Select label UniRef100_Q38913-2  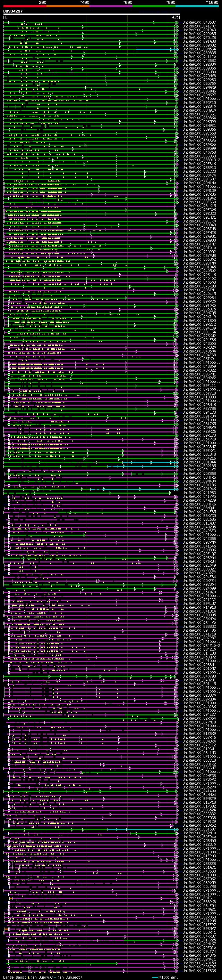(x=201, y=160)
